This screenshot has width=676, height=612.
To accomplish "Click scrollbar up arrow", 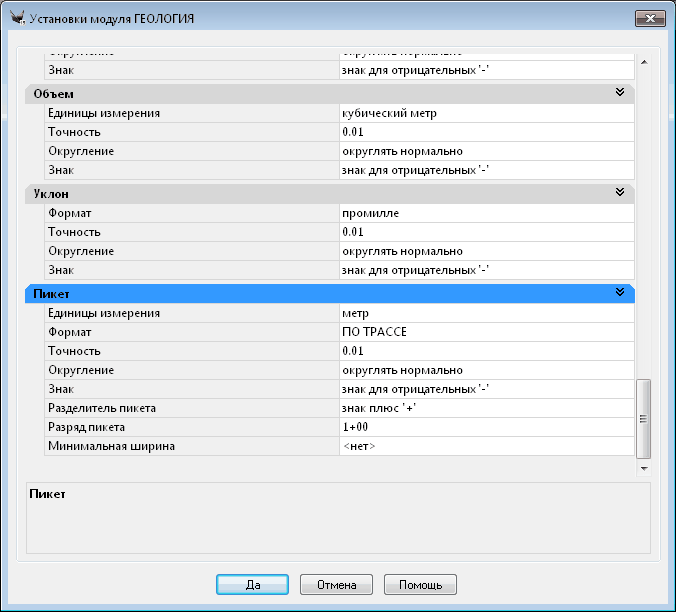I will pos(643,62).
